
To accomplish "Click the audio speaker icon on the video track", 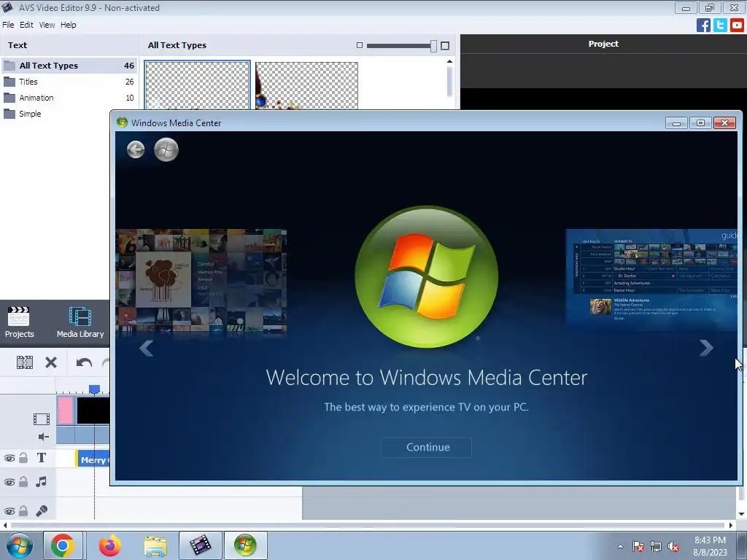I will click(x=43, y=437).
